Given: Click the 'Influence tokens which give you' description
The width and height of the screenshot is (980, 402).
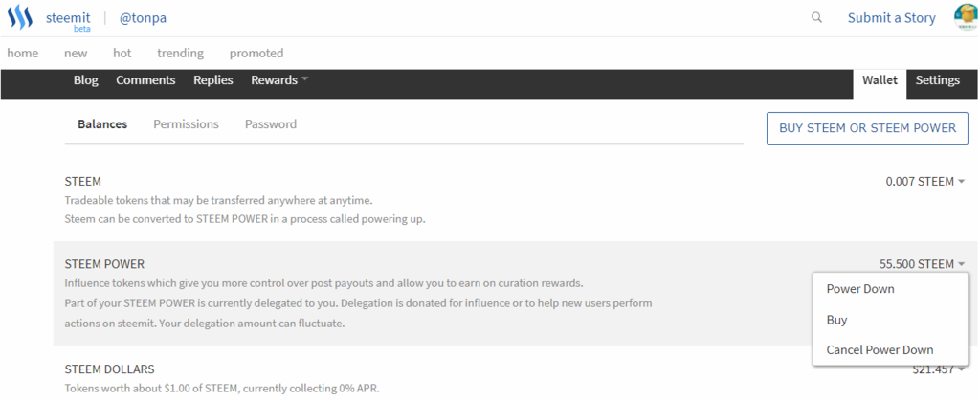Looking at the screenshot, I should [323, 283].
